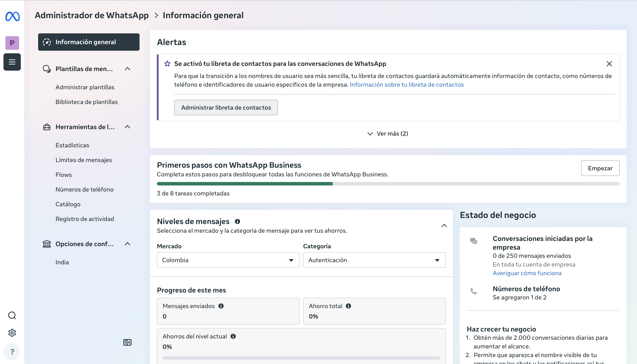The width and height of the screenshot is (637, 364).
Task: Click Progreso de este mes heading
Action: click(191, 290)
